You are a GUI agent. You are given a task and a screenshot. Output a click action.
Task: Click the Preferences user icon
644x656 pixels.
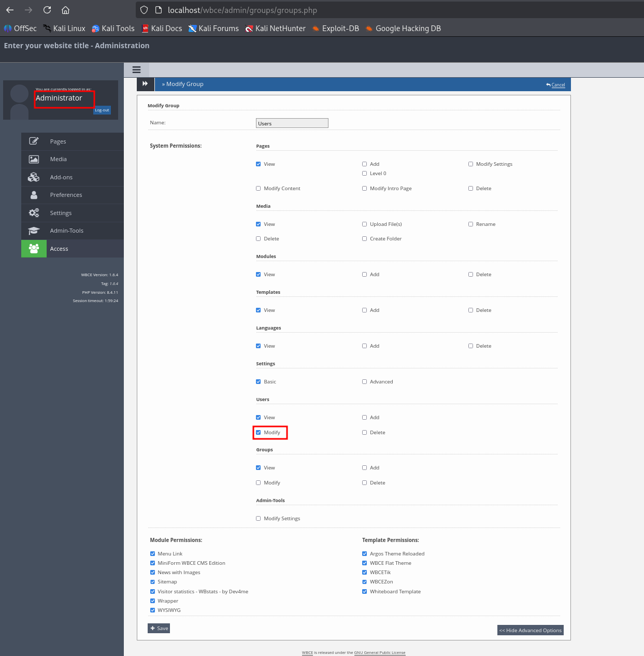point(34,195)
